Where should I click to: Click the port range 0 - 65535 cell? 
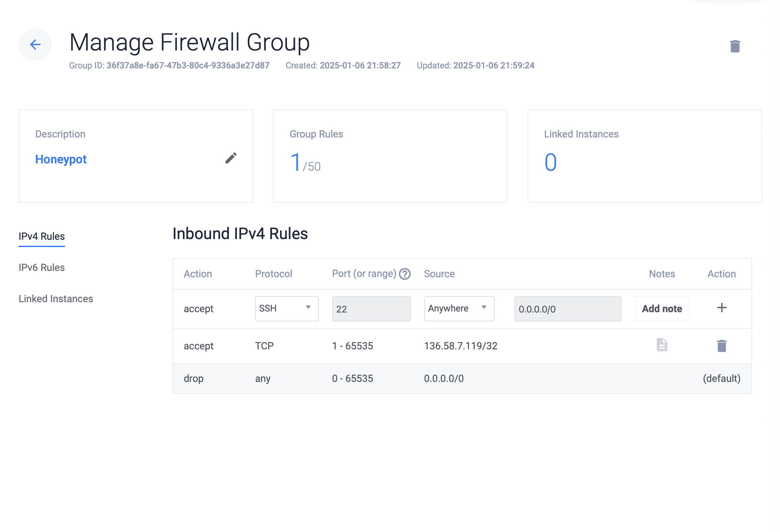pos(352,379)
